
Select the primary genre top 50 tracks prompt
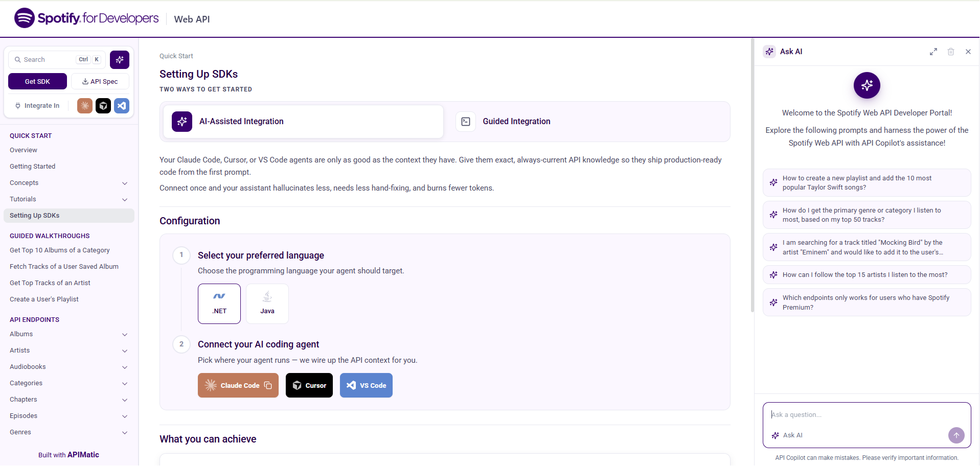click(x=867, y=215)
